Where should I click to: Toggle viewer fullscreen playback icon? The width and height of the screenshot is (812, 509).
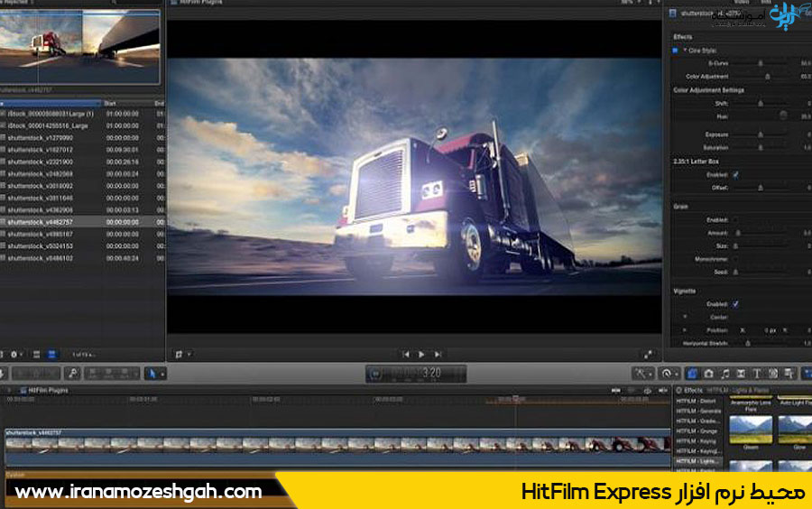point(648,355)
